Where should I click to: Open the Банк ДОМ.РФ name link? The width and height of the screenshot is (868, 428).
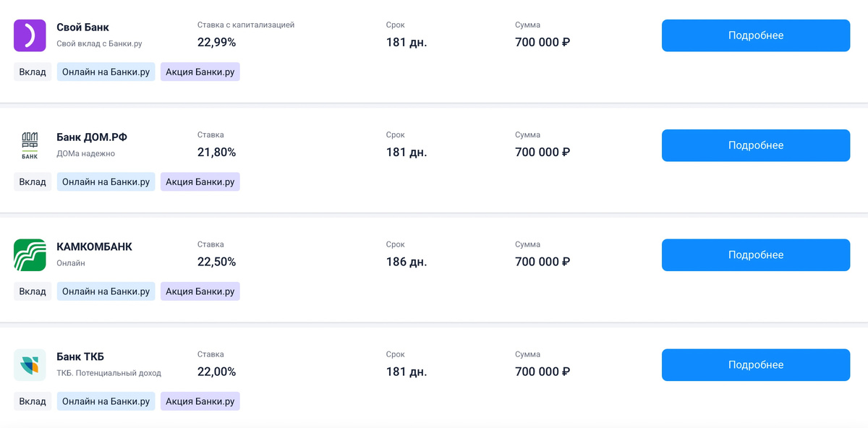[x=92, y=137]
